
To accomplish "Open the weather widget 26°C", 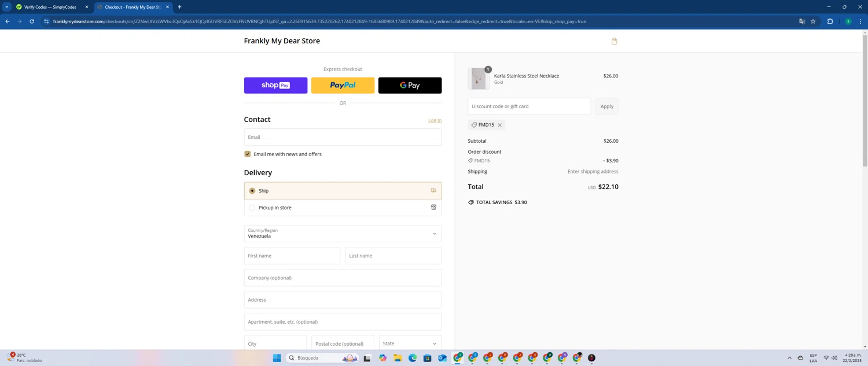I will click(x=24, y=358).
